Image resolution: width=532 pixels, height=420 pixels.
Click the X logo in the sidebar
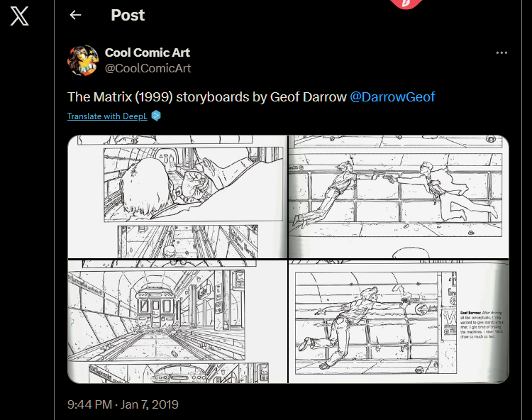[x=19, y=16]
